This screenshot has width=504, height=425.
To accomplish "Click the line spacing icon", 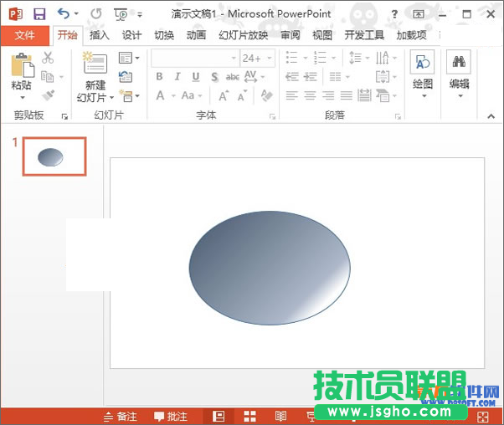I will pyautogui.click(x=355, y=58).
